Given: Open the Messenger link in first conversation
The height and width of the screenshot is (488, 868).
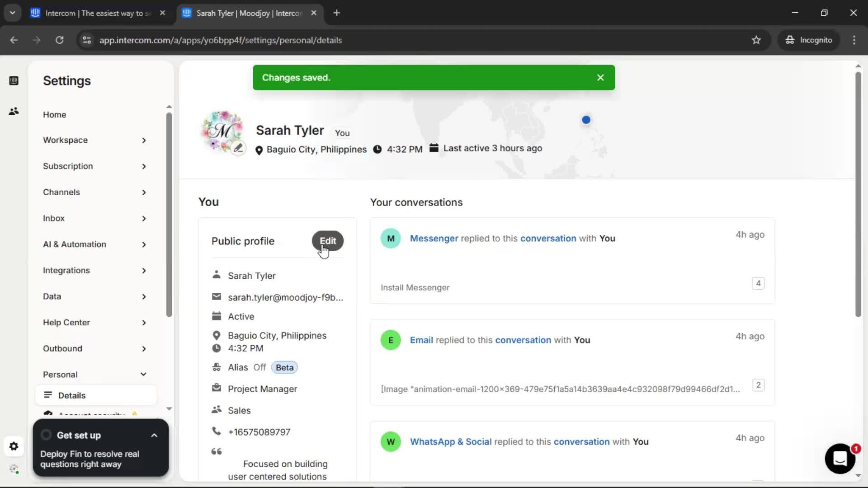Looking at the screenshot, I should pos(434,239).
